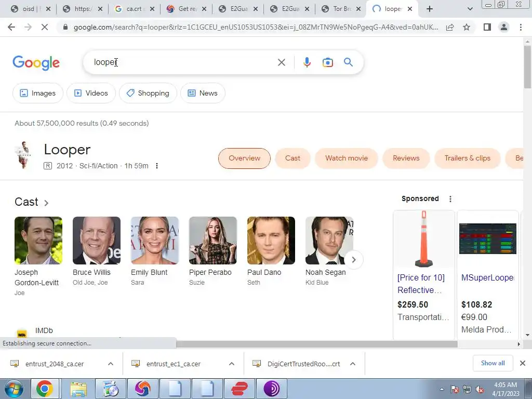The height and width of the screenshot is (399, 532).
Task: Open Windows Explorer from the taskbar
Action: 79,389
